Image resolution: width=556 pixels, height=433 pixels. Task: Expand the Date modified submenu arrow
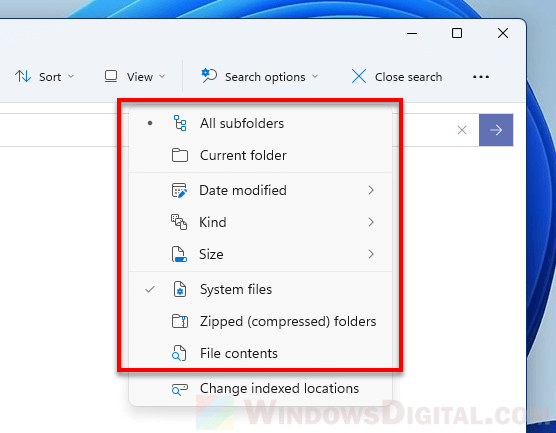(x=371, y=190)
